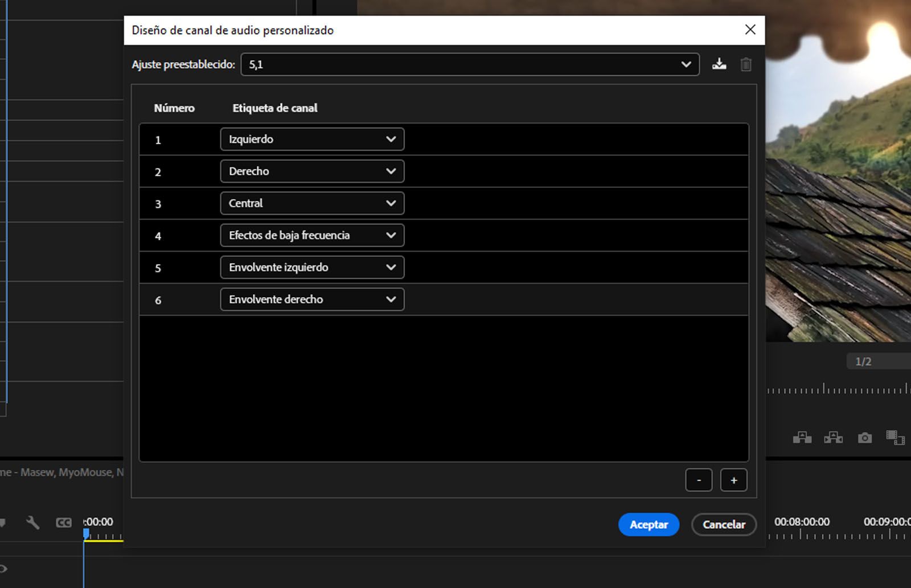Click the side-by-side comparison playback icon

tap(833, 438)
